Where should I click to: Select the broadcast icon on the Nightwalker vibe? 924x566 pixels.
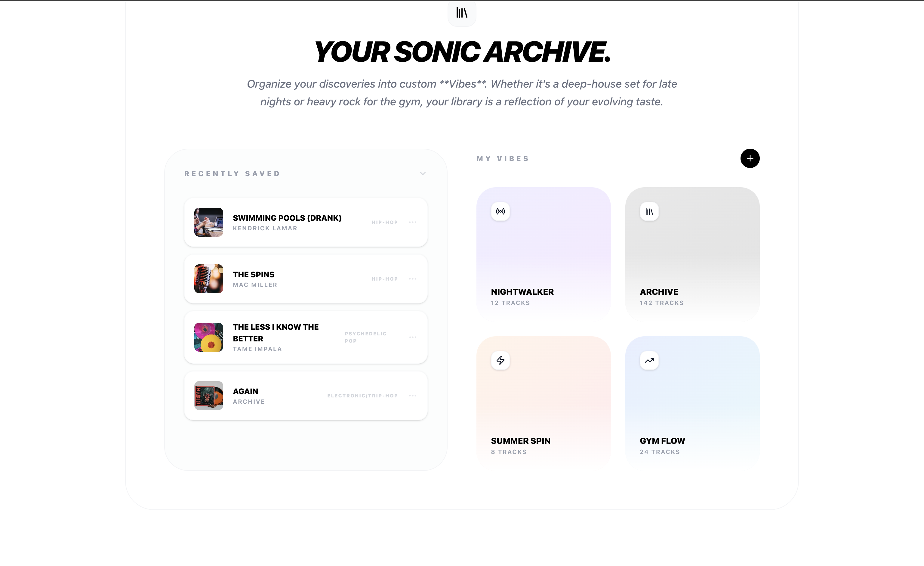tap(500, 211)
